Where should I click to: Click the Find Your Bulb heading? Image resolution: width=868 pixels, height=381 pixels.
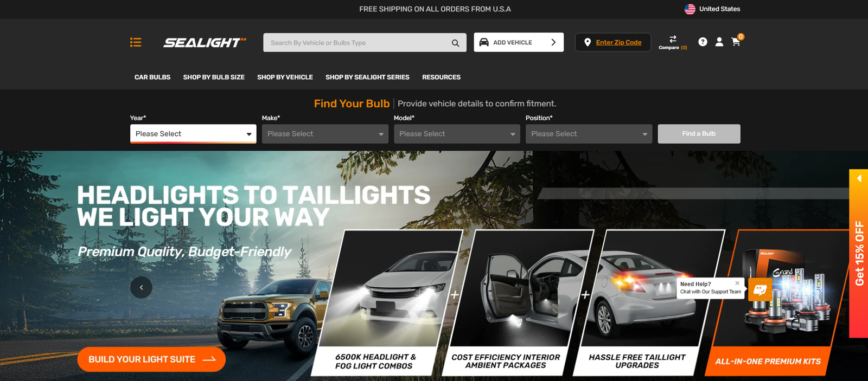click(x=352, y=104)
